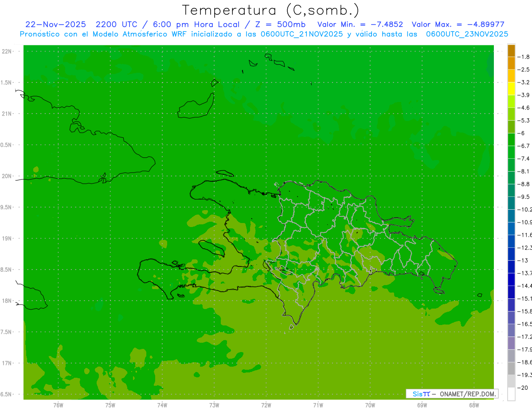
Task: Click the "-4.6" colorbar value
Action: click(x=524, y=108)
